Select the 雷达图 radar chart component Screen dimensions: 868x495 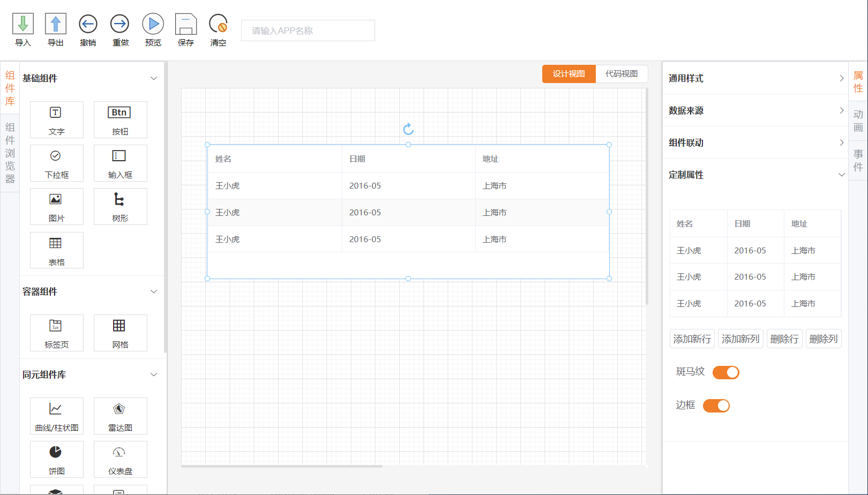pyautogui.click(x=120, y=416)
